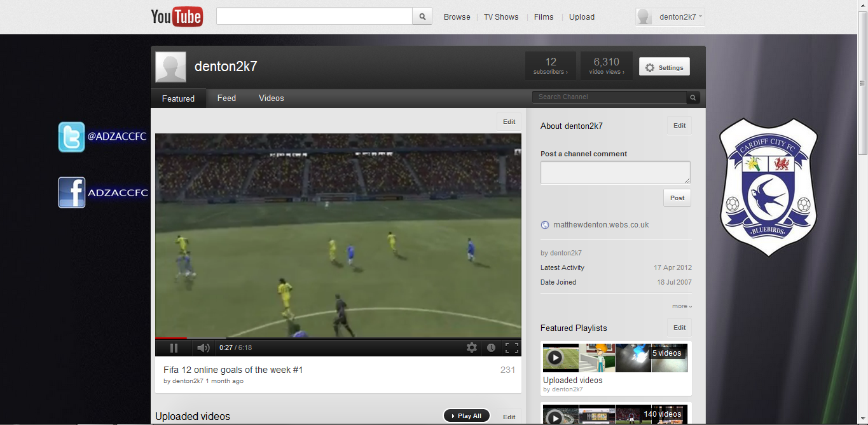Click the YouTube logo
This screenshot has width=868, height=425.
click(x=177, y=17)
